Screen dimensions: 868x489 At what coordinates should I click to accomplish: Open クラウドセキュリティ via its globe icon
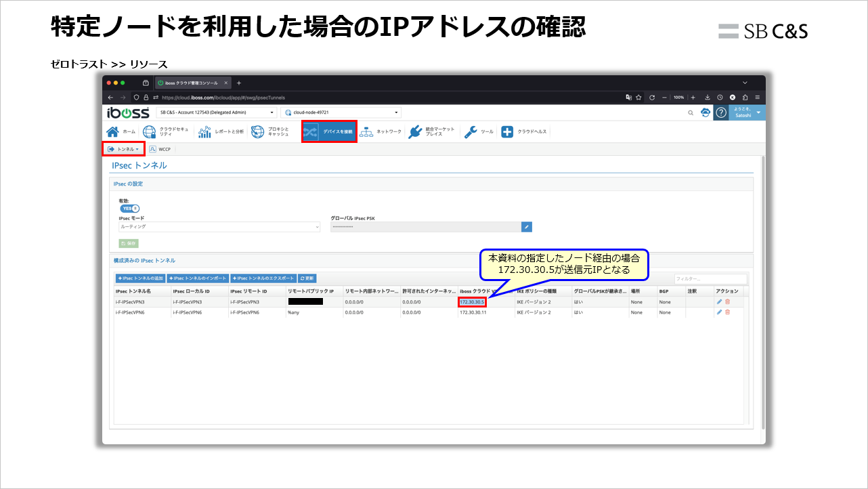tap(150, 131)
